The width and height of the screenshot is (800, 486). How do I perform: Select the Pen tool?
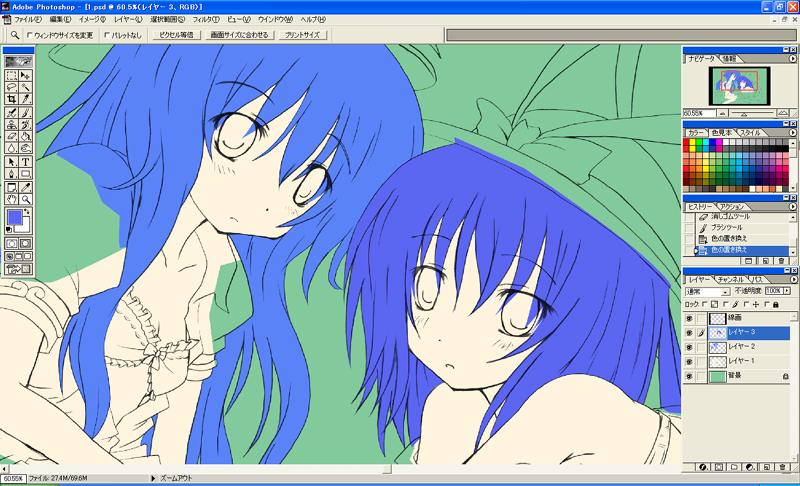pyautogui.click(x=12, y=173)
